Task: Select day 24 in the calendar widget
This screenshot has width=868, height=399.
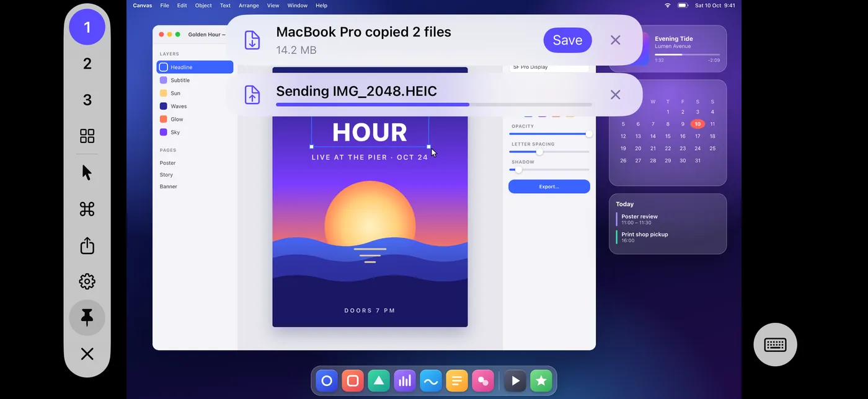Action: 697,148
